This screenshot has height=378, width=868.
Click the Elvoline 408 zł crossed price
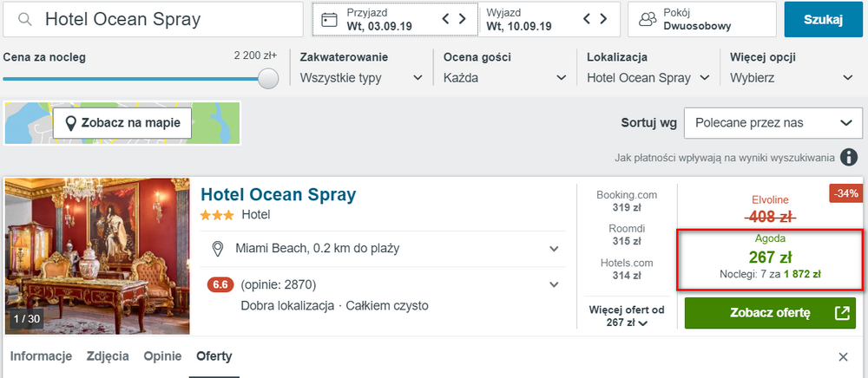pos(770,210)
